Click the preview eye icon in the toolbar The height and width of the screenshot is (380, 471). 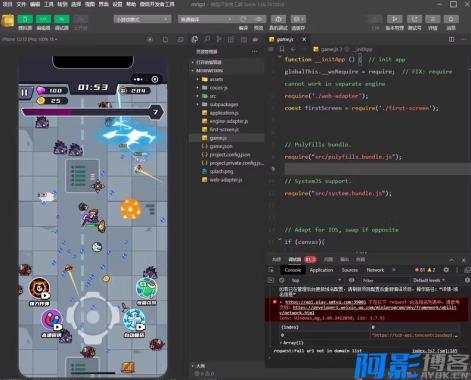tap(258, 19)
